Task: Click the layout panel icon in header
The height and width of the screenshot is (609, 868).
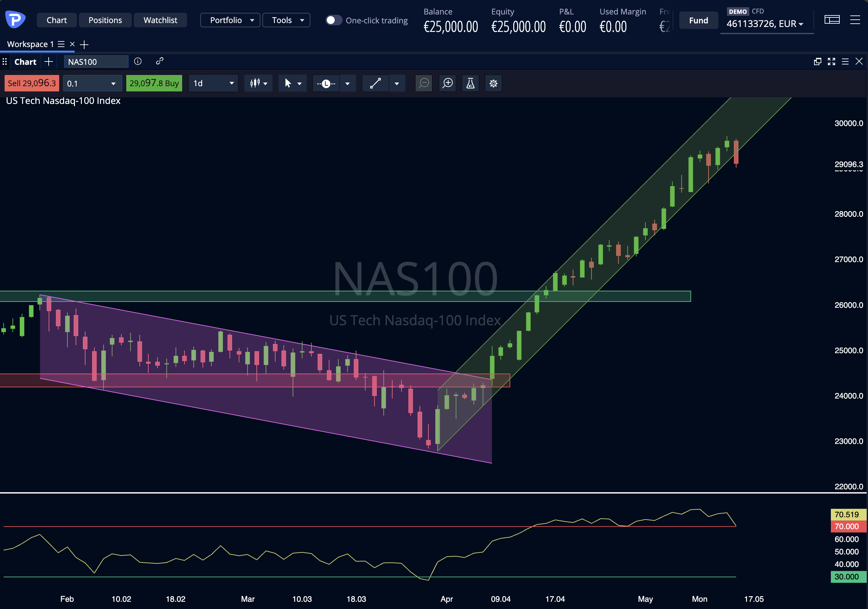Action: coord(832,20)
